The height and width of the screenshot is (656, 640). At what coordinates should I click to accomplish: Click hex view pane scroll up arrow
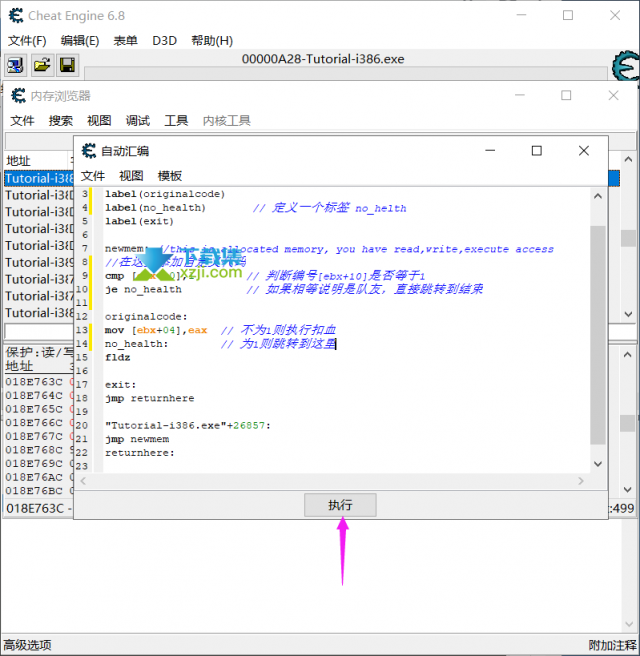628,355
